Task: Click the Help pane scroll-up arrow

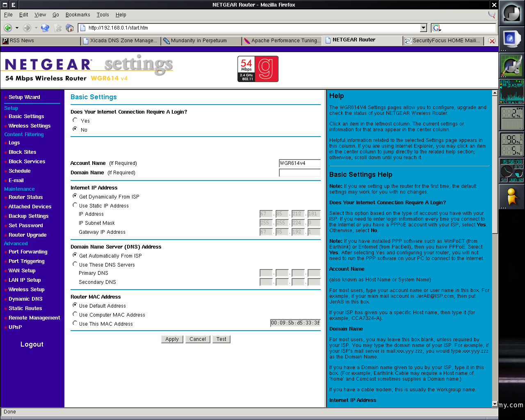Action: [495, 93]
